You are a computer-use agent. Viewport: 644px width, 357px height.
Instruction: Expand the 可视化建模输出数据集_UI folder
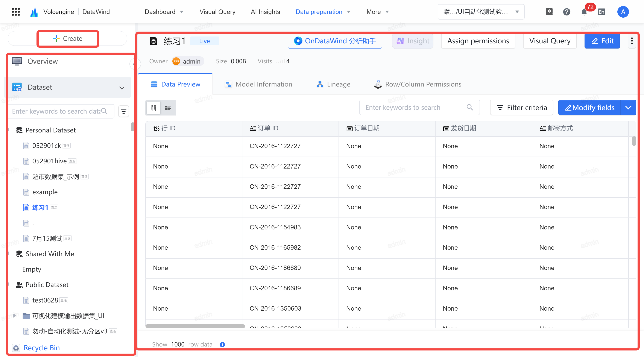15,316
